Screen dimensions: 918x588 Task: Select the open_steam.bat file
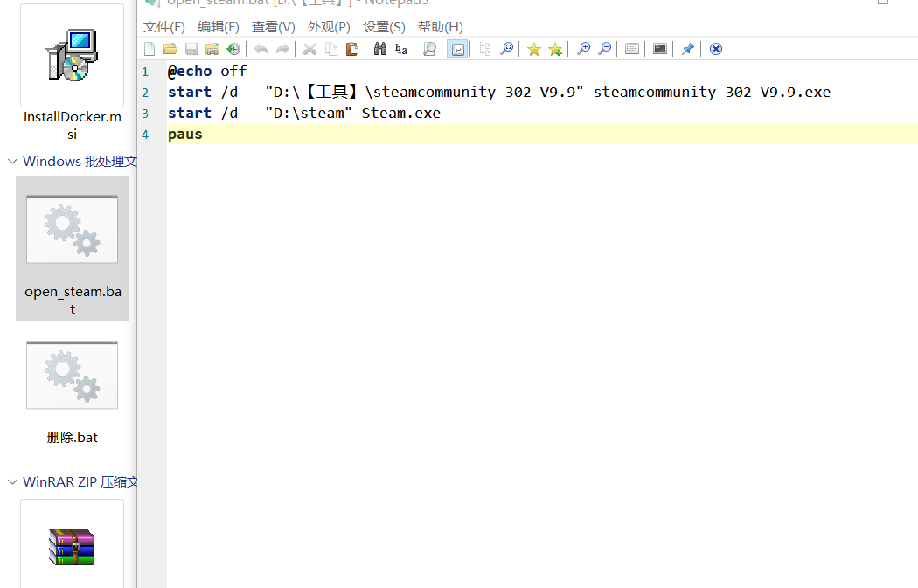click(73, 248)
